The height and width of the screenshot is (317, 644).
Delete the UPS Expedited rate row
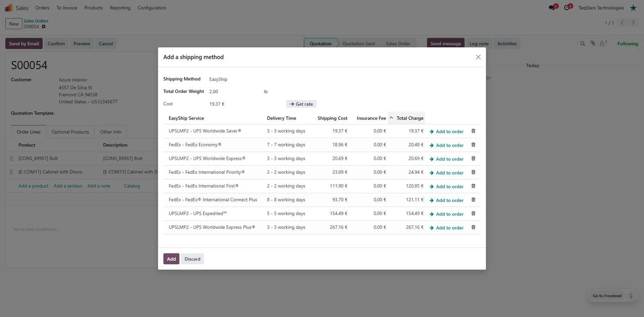[473, 214]
